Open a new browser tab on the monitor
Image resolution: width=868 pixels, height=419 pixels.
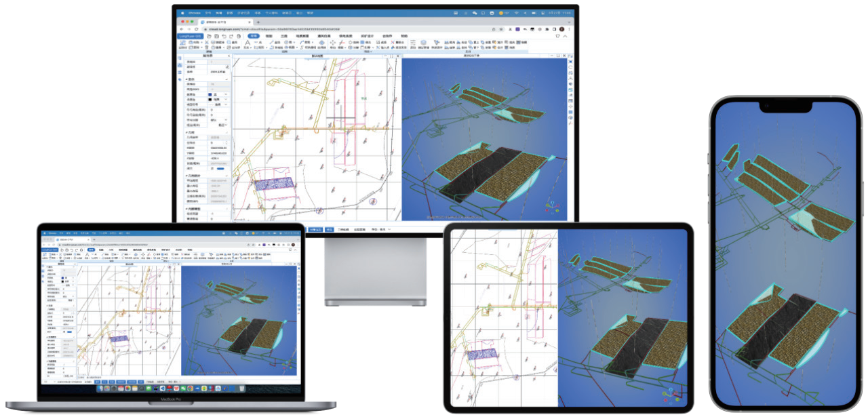(258, 22)
